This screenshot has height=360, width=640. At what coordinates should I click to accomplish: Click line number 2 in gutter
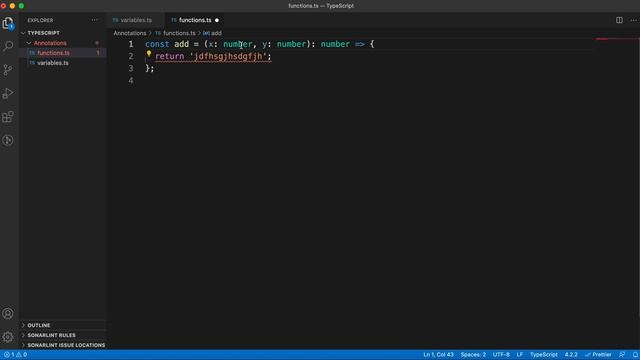tap(131, 56)
